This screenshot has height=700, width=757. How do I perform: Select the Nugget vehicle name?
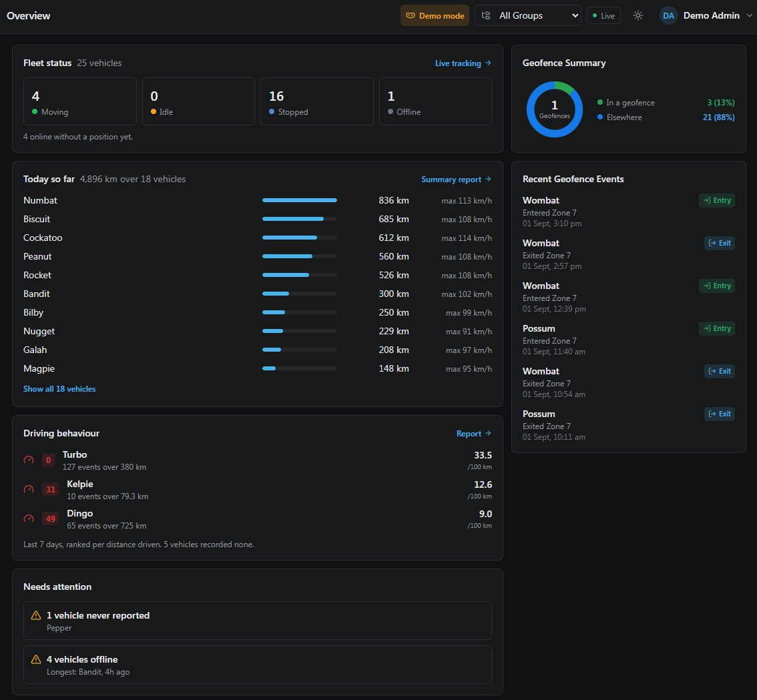point(39,331)
